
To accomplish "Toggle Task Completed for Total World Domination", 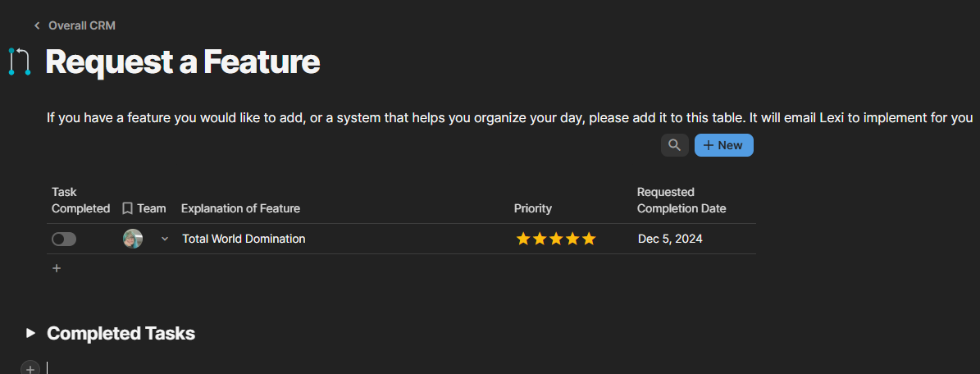I will pos(64,239).
